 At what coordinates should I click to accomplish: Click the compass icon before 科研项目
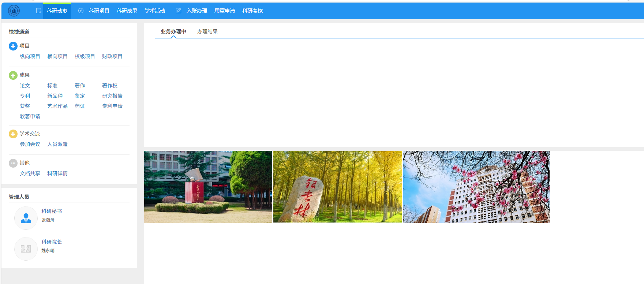tap(81, 11)
